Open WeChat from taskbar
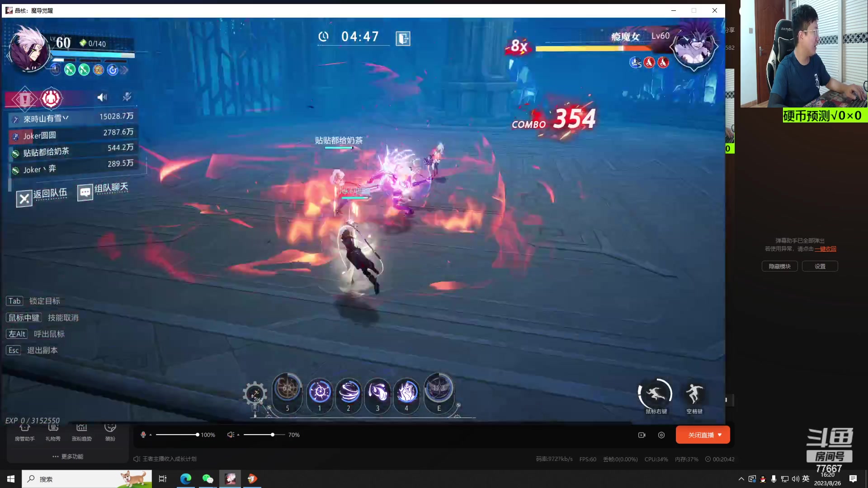The height and width of the screenshot is (488, 868). (x=208, y=479)
